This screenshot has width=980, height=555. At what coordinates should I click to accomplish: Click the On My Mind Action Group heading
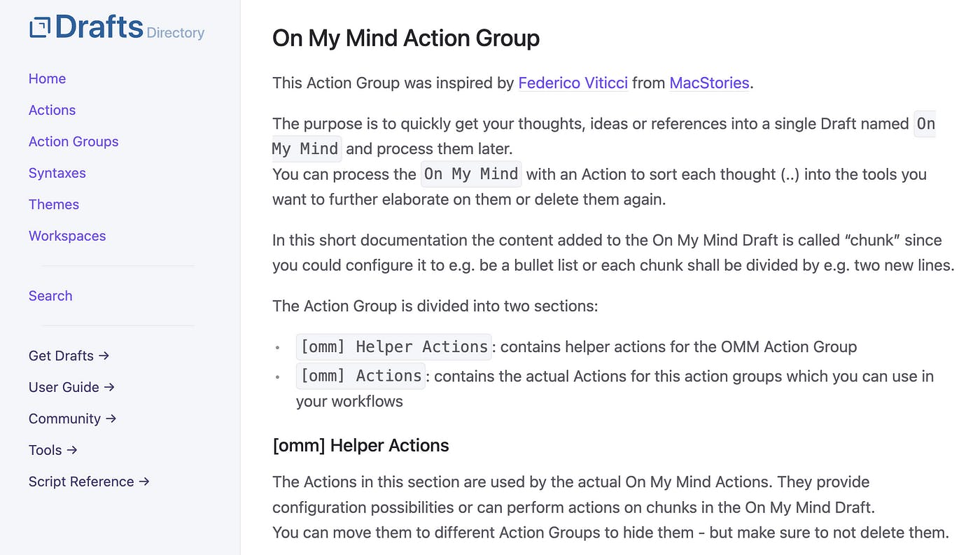(x=406, y=38)
